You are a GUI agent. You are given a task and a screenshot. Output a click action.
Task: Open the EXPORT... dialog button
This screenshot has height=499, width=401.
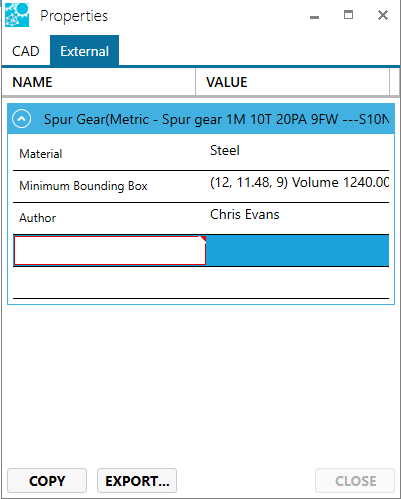(x=137, y=481)
